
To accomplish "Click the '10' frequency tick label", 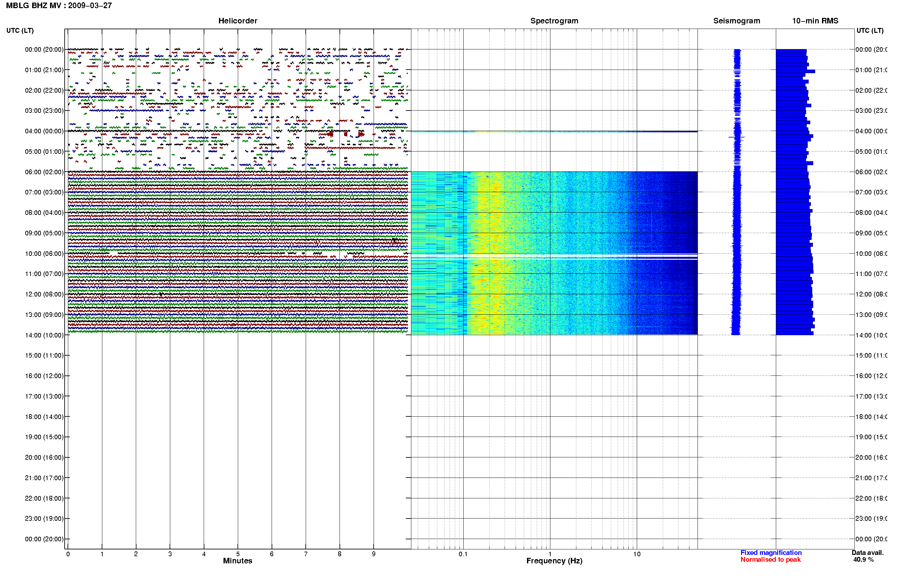I will coord(637,554).
